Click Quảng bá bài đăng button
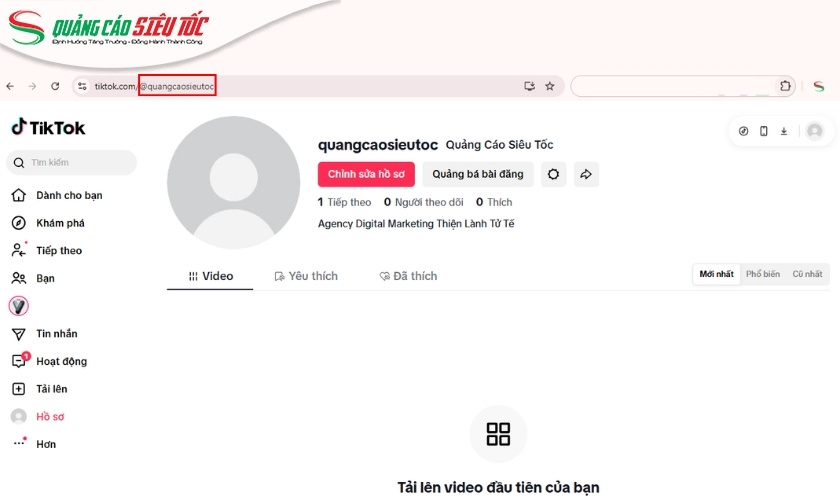Image resolution: width=840 pixels, height=500 pixels. click(x=478, y=174)
